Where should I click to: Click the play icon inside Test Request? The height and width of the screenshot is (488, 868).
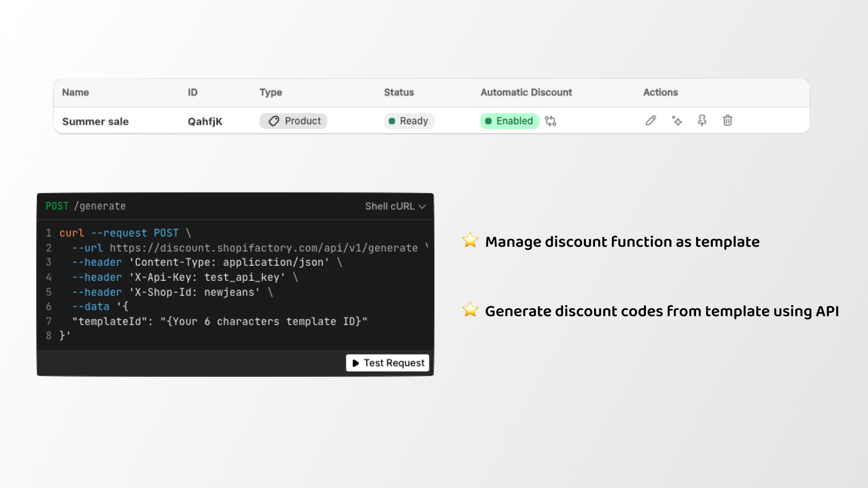pos(356,363)
